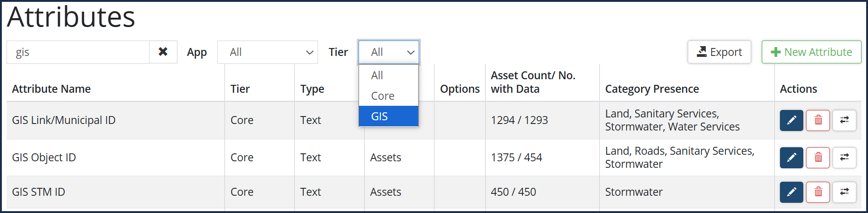Collapse the Tier filter dropdown

click(388, 52)
